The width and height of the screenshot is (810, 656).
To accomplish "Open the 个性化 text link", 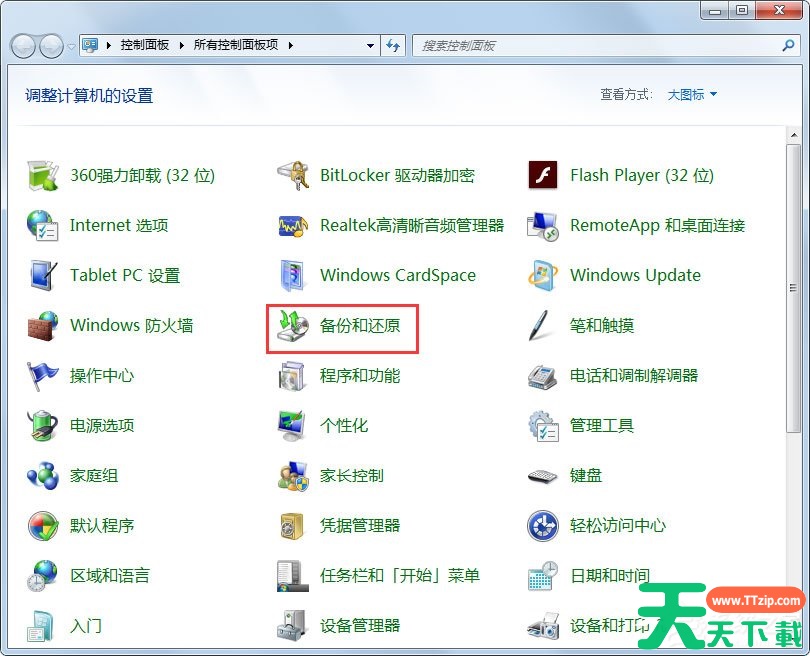I will pos(344,426).
